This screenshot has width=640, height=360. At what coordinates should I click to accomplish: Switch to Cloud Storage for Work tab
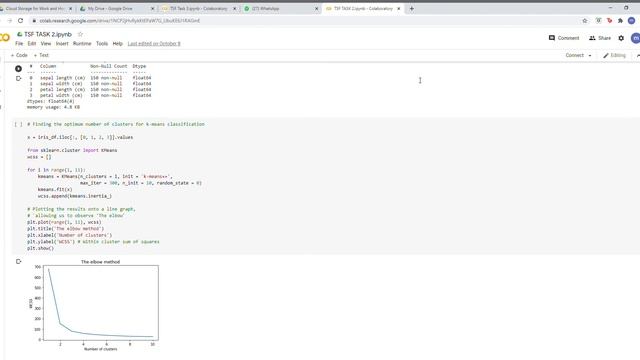tap(35, 9)
